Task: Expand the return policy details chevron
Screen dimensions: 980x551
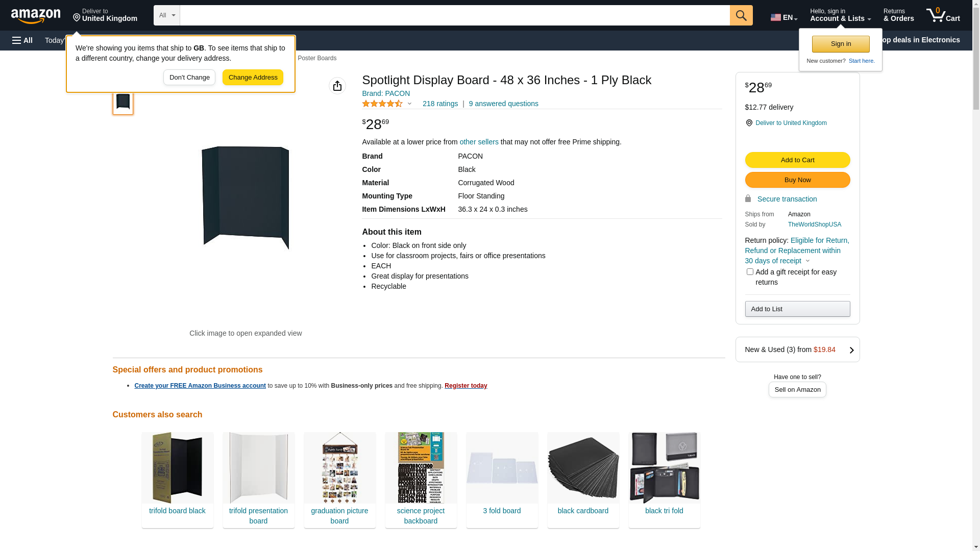Action: pos(807,261)
